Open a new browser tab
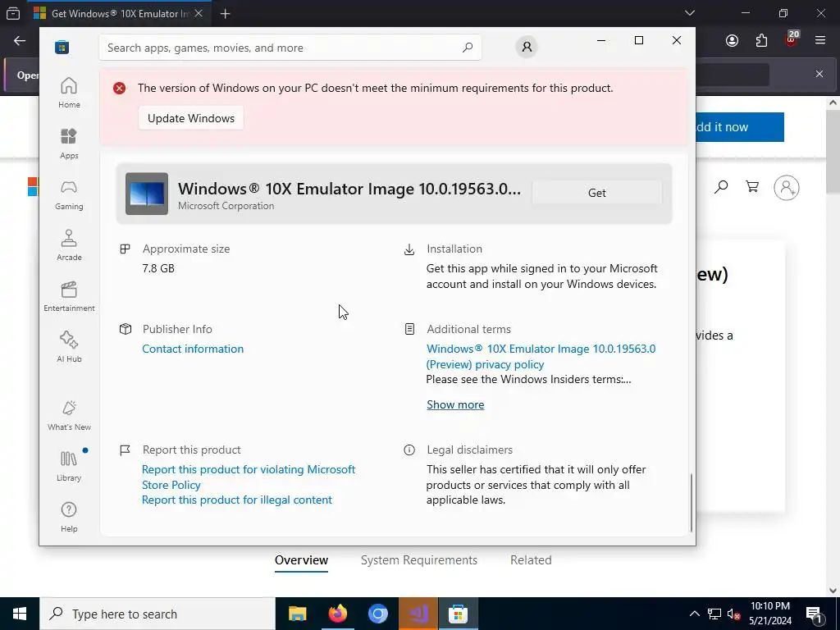 click(225, 13)
